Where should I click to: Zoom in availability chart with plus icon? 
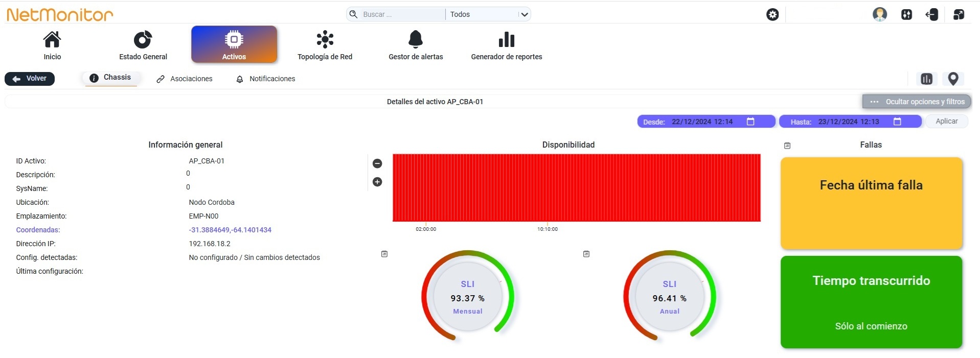(377, 182)
